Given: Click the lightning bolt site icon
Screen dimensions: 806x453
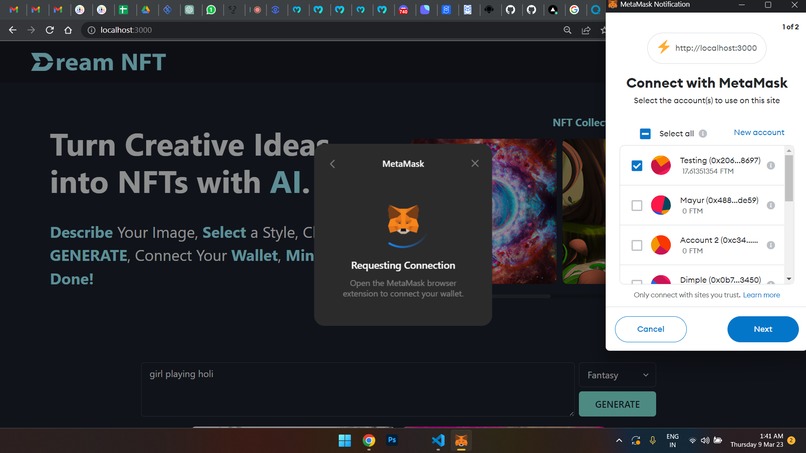Looking at the screenshot, I should [x=664, y=47].
